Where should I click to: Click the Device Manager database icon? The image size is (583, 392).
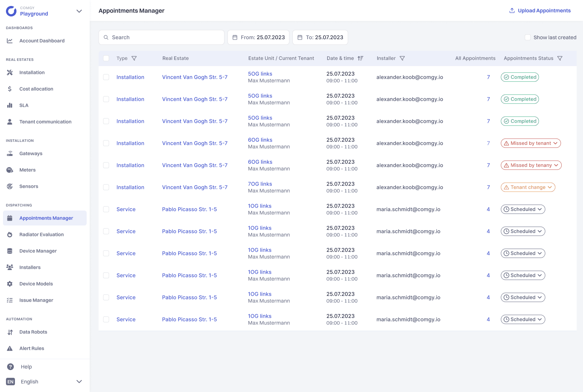point(10,251)
